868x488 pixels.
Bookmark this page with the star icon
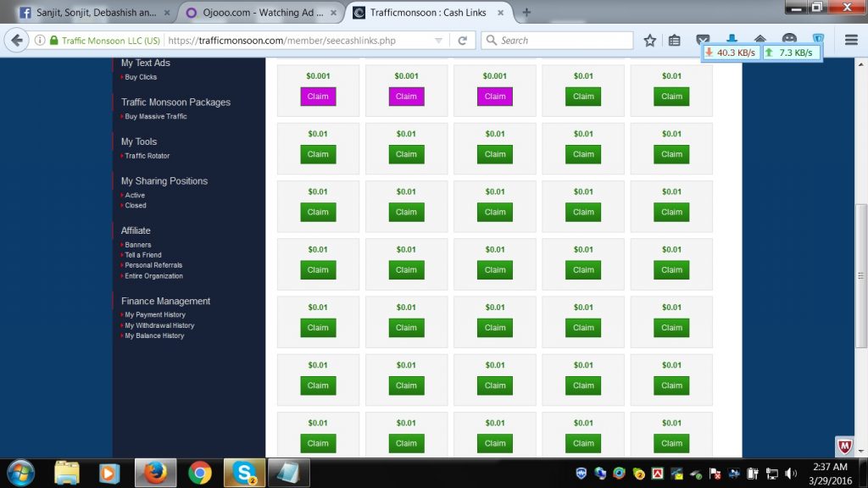[650, 40]
